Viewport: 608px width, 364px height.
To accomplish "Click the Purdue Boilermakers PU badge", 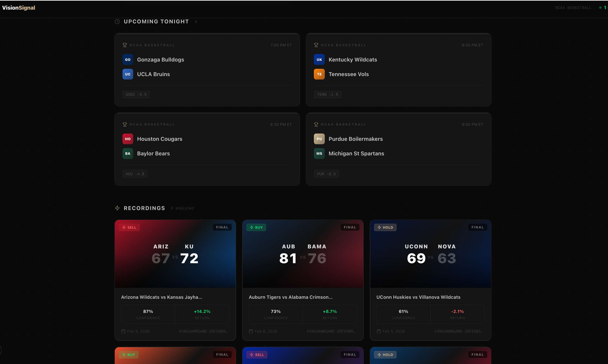I will pyautogui.click(x=319, y=139).
